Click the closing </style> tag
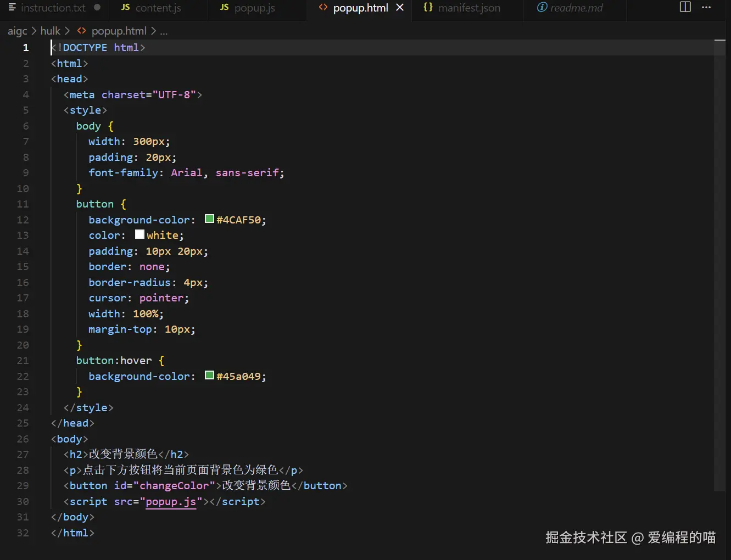The height and width of the screenshot is (560, 731). click(x=88, y=408)
